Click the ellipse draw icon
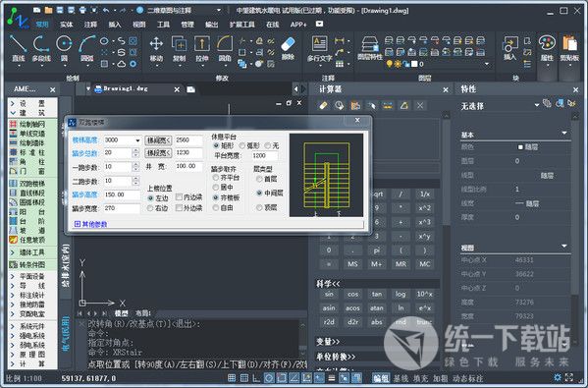This screenshot has width=588, height=388. pyautogui.click(x=104, y=41)
